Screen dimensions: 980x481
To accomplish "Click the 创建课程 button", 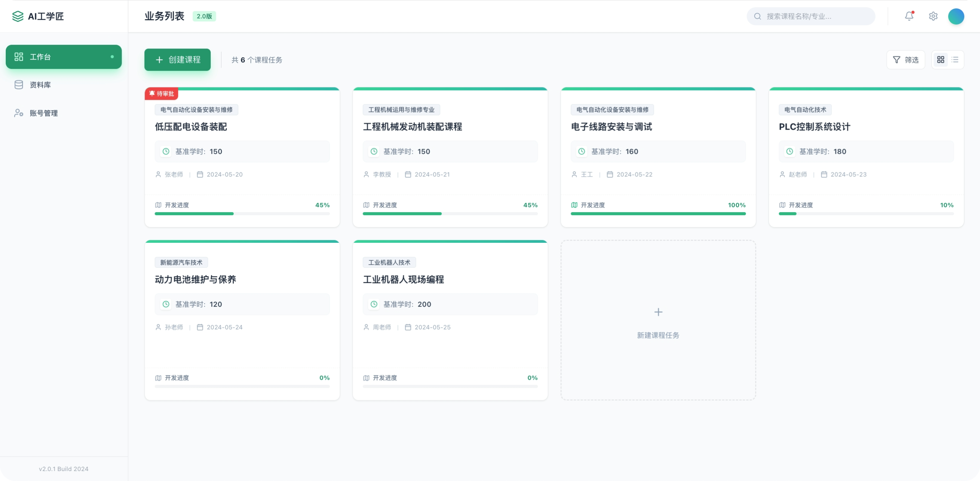I will click(177, 60).
